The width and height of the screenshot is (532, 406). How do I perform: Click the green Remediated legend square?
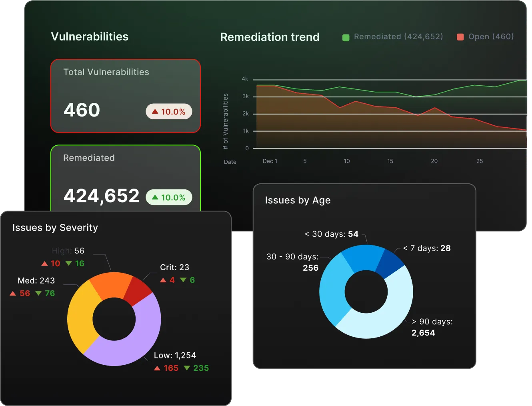click(346, 37)
